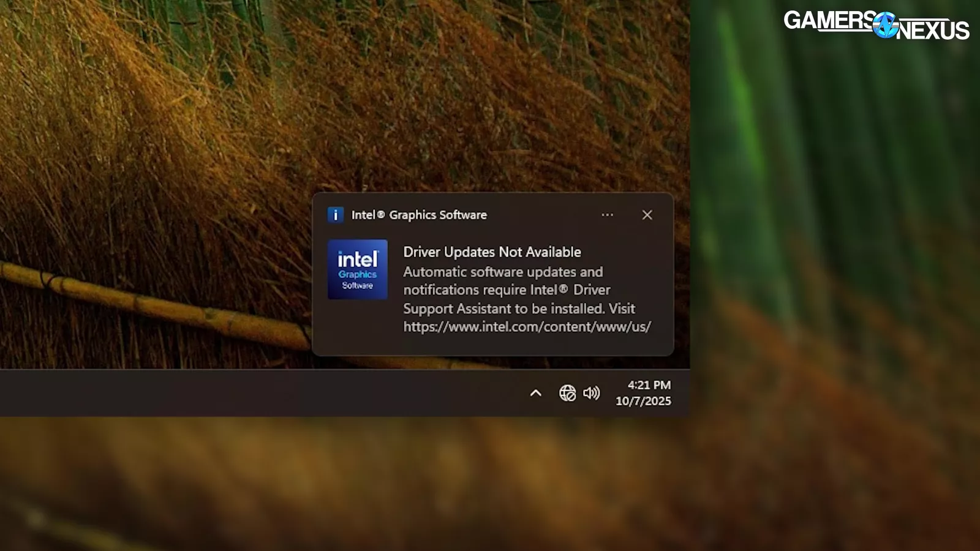Expand hidden tray icons with the chevron
The width and height of the screenshot is (980, 551).
click(x=537, y=393)
